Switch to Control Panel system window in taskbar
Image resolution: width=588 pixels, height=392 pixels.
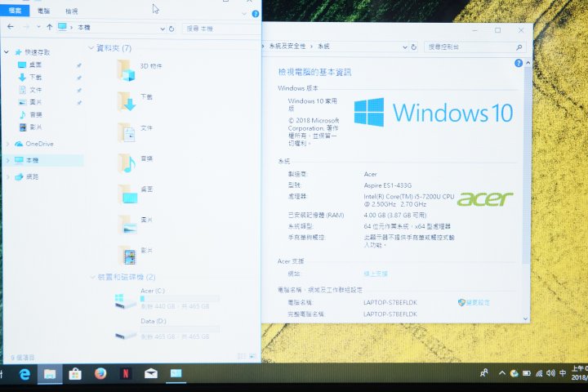point(176,373)
